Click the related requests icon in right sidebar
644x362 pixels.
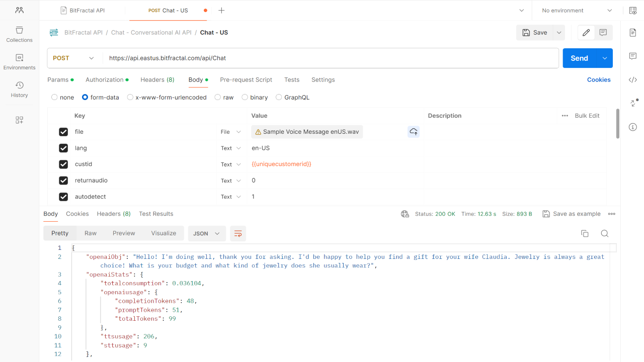point(633,103)
